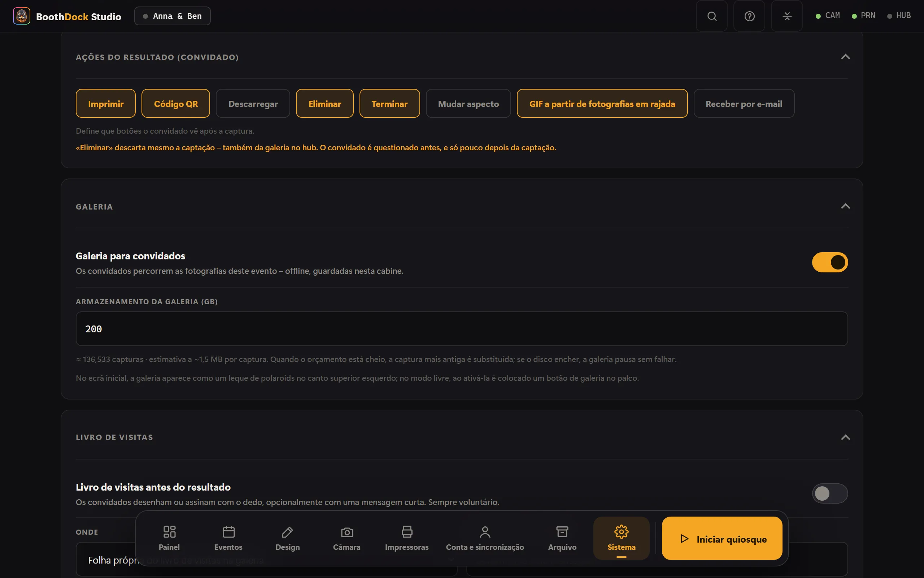Open Design in the bottom dock

(288, 538)
